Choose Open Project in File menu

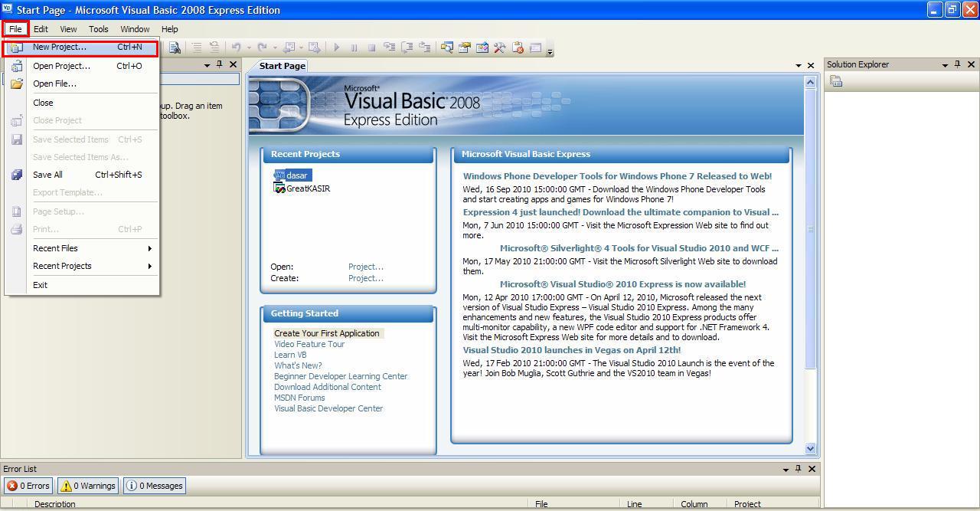82,66
